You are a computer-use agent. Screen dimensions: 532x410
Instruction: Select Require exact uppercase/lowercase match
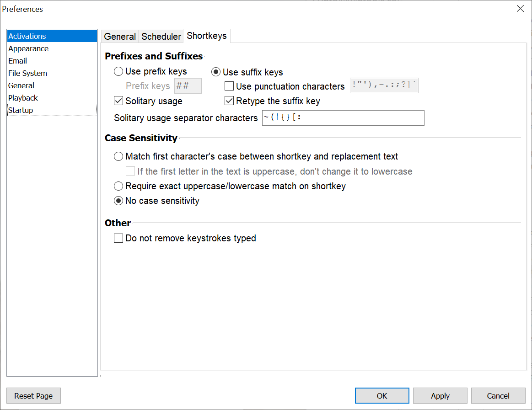[118, 186]
